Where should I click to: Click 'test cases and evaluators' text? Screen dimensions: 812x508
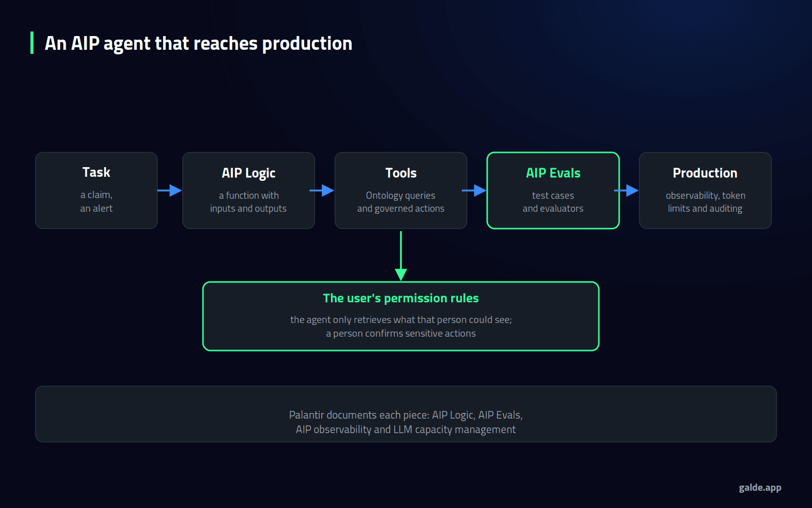[x=553, y=202]
